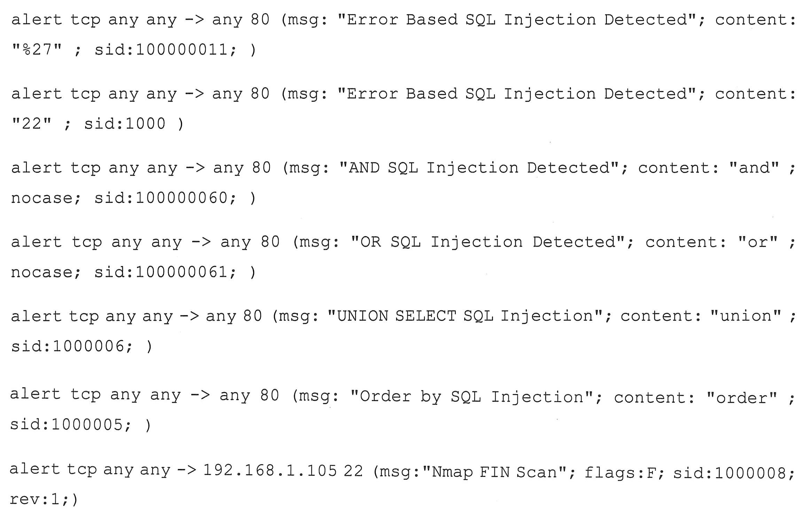Click the "%27" content string
This screenshot has width=812, height=518.
click(x=37, y=50)
